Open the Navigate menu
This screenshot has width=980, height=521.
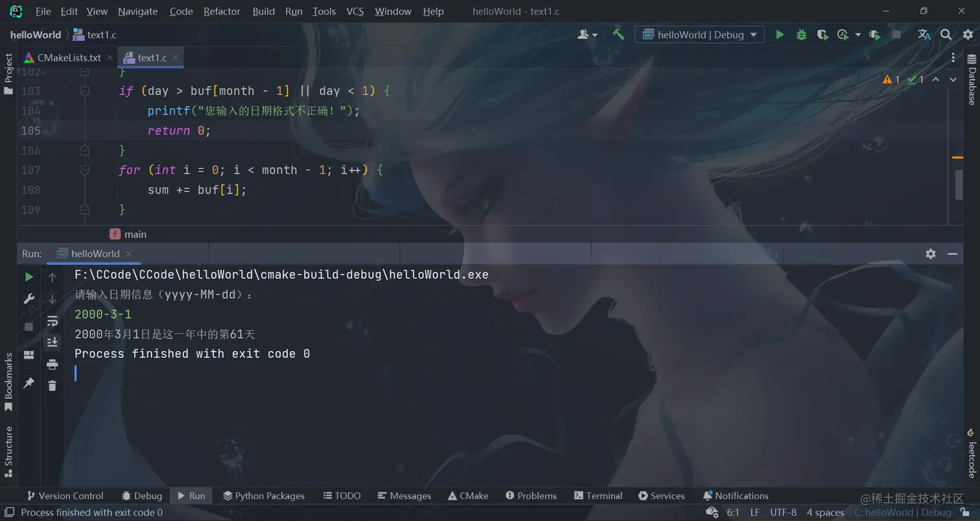click(137, 11)
